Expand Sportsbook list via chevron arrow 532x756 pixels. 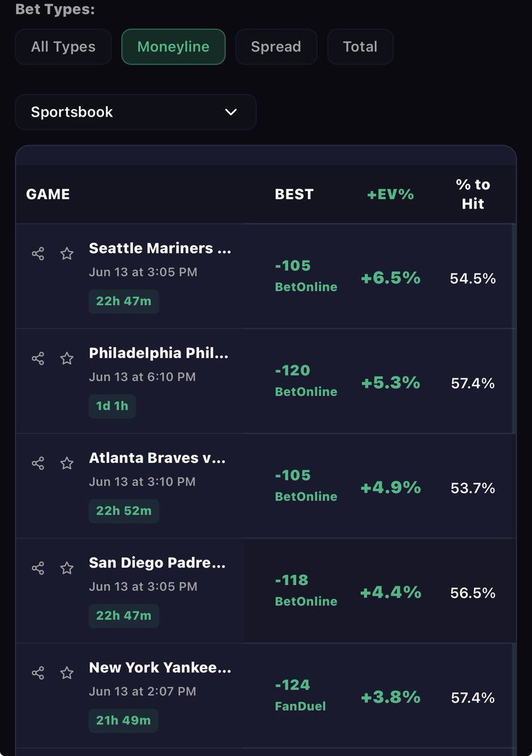[x=231, y=112]
